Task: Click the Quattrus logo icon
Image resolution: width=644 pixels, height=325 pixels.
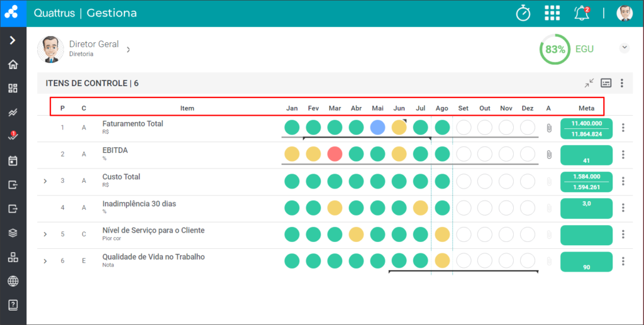Action: pos(11,13)
